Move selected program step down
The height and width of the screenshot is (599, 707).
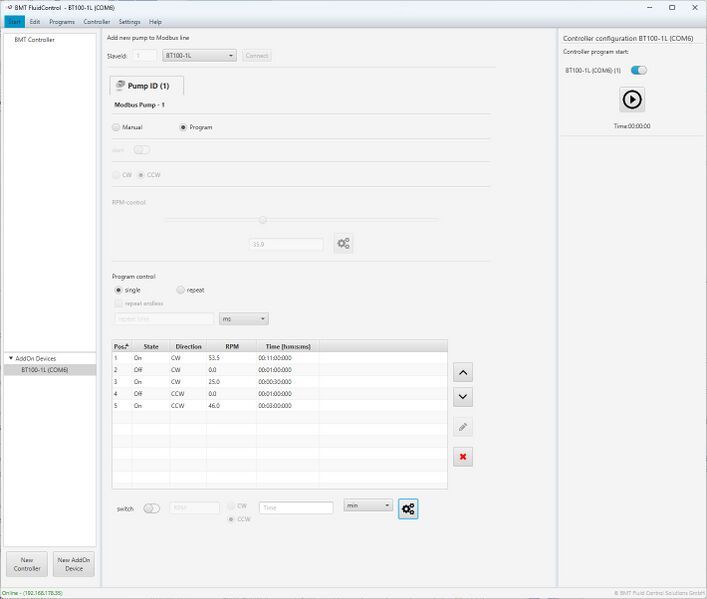click(x=463, y=397)
